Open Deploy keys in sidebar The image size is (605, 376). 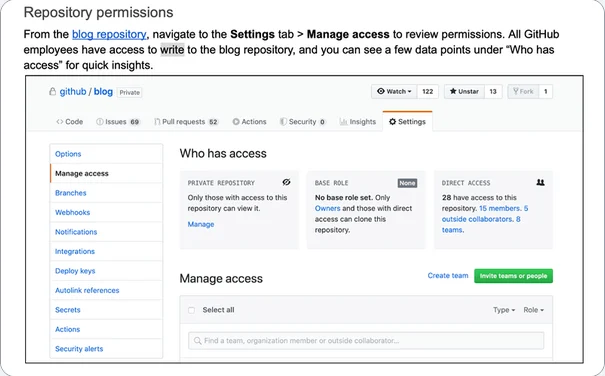point(106,271)
